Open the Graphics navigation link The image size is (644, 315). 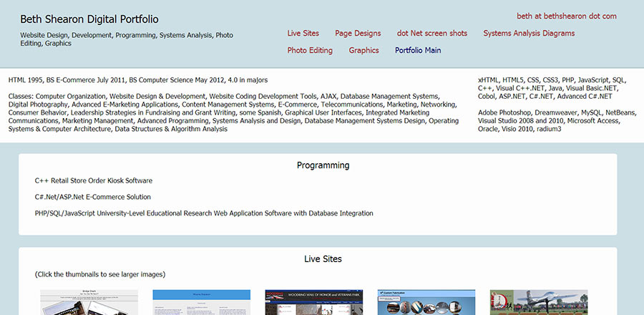pyautogui.click(x=364, y=50)
